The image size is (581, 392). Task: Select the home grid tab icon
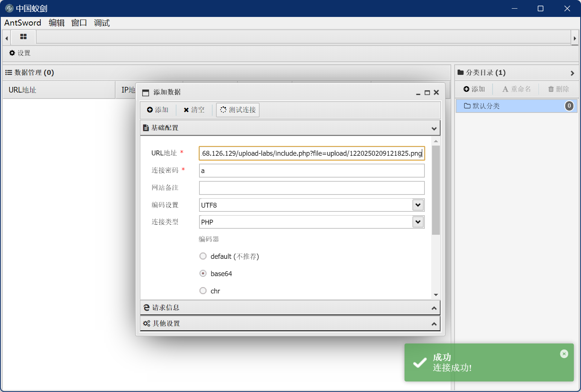pos(23,37)
